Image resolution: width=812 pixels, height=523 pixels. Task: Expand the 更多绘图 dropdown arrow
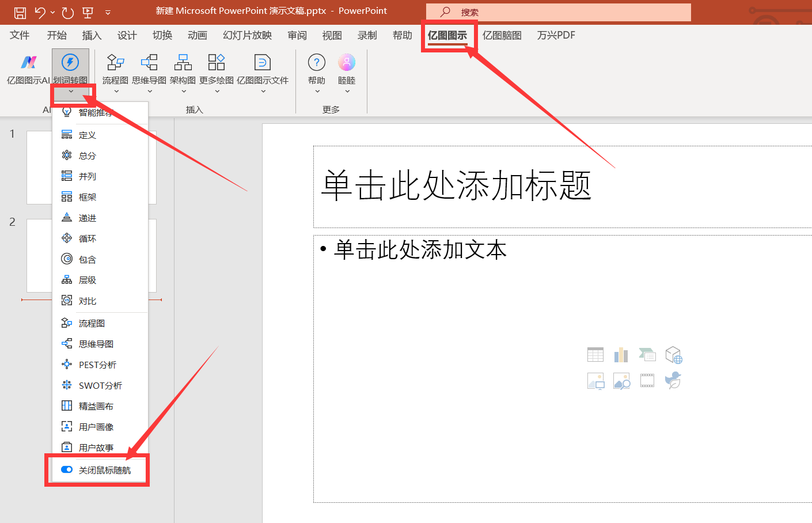pos(216,90)
